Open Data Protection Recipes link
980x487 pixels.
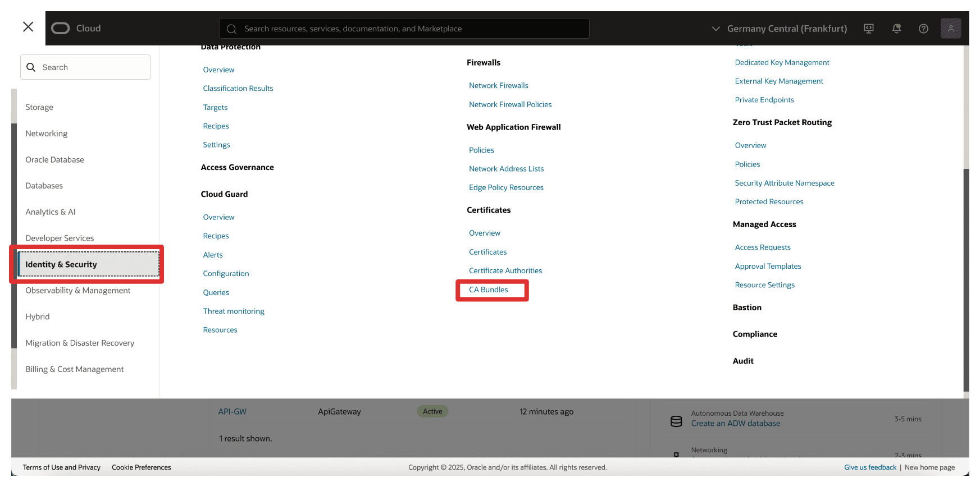[x=216, y=126]
